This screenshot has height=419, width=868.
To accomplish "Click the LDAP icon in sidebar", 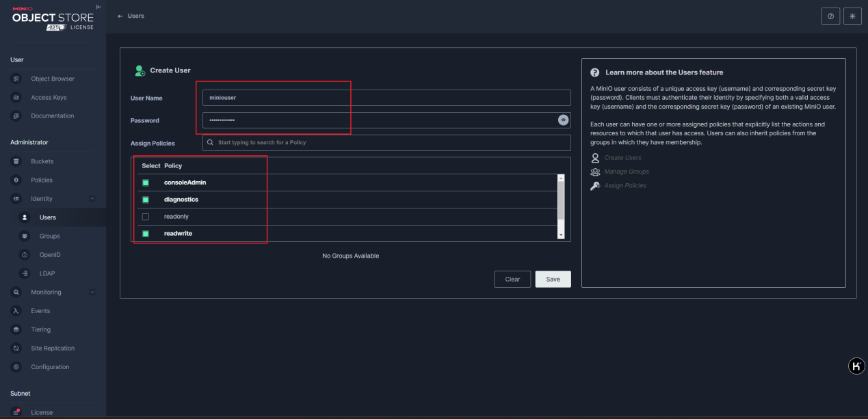I will click(25, 273).
